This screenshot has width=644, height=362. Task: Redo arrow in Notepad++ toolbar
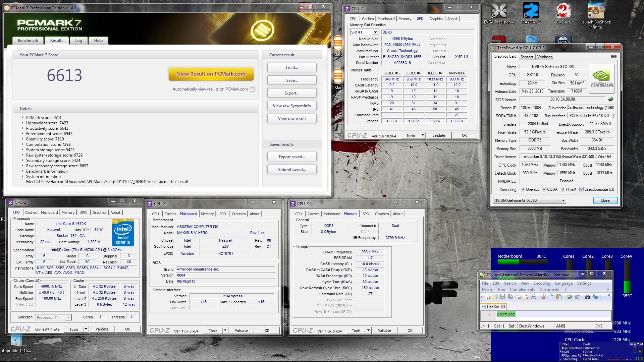pyautogui.click(x=577, y=297)
